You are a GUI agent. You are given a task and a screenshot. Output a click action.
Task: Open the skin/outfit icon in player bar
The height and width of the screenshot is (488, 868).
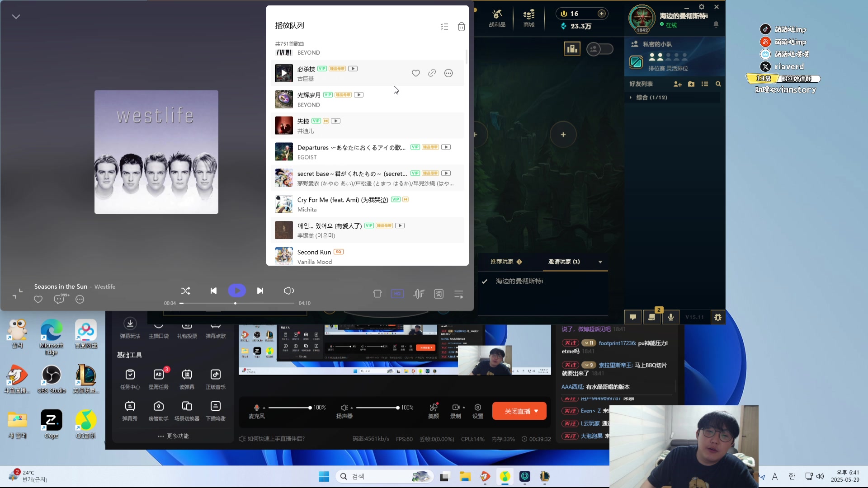[x=377, y=294]
